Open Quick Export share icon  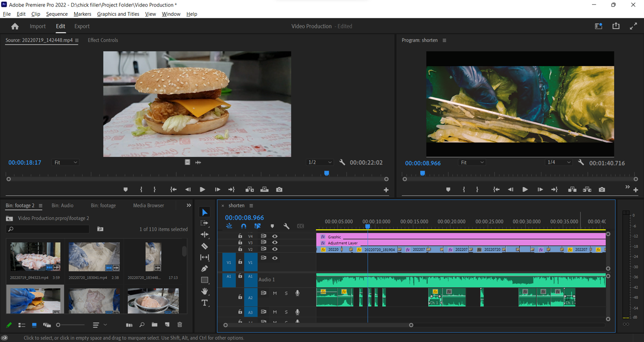pos(616,26)
